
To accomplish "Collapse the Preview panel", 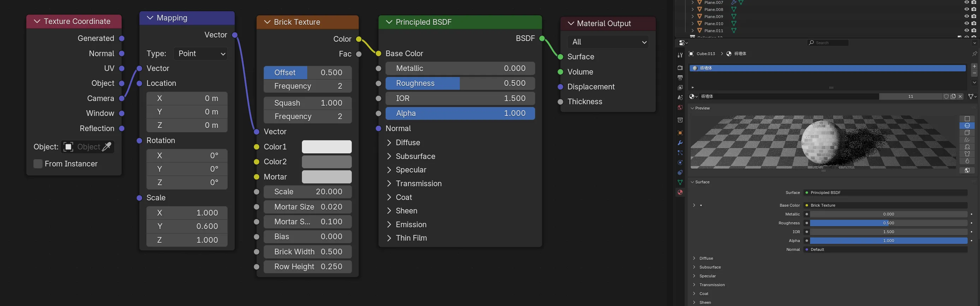I will click(693, 108).
